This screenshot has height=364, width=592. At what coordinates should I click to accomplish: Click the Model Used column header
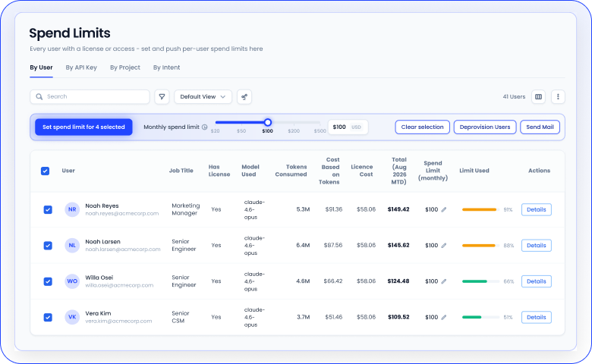click(x=250, y=171)
